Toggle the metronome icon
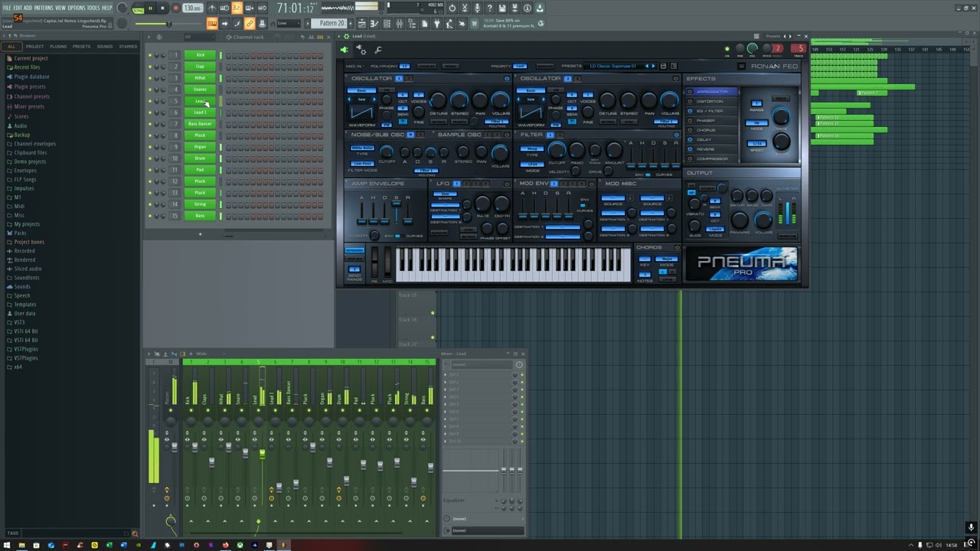The height and width of the screenshot is (551, 980). point(211,8)
